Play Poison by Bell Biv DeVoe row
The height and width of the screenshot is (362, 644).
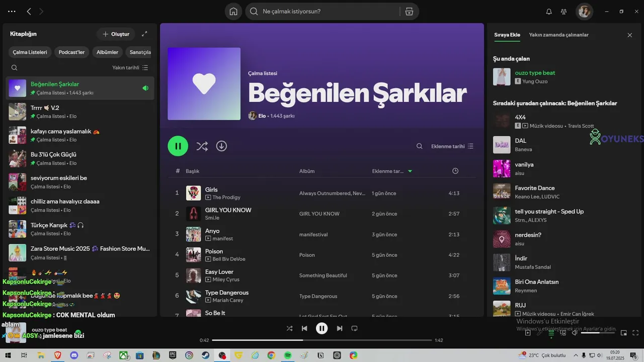click(322, 254)
